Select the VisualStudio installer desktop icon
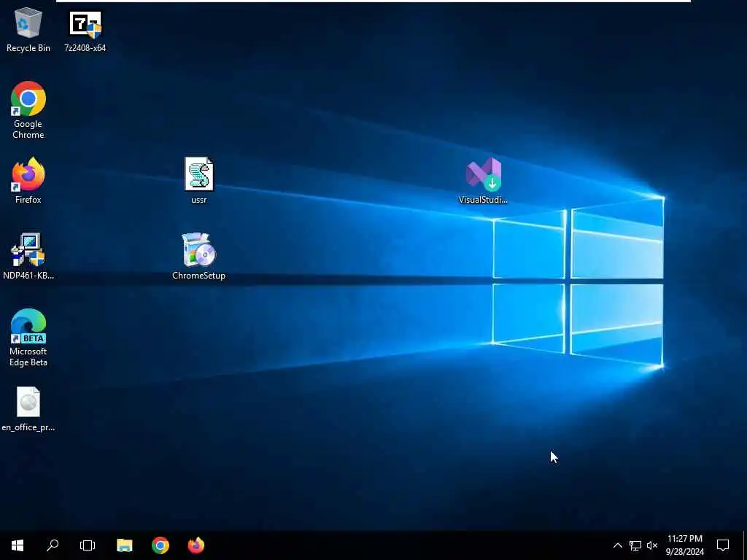The width and height of the screenshot is (747, 560). point(483,181)
